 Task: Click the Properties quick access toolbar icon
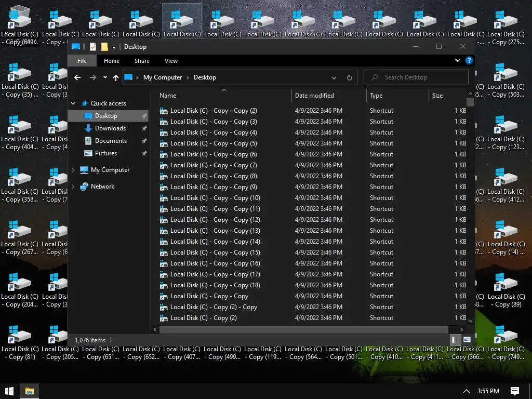92,46
